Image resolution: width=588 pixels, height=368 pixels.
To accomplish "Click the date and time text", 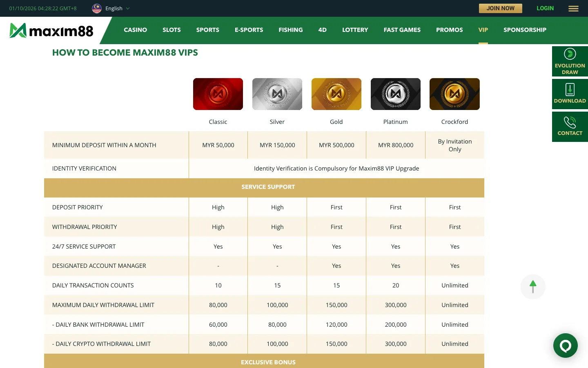I will point(43,9).
